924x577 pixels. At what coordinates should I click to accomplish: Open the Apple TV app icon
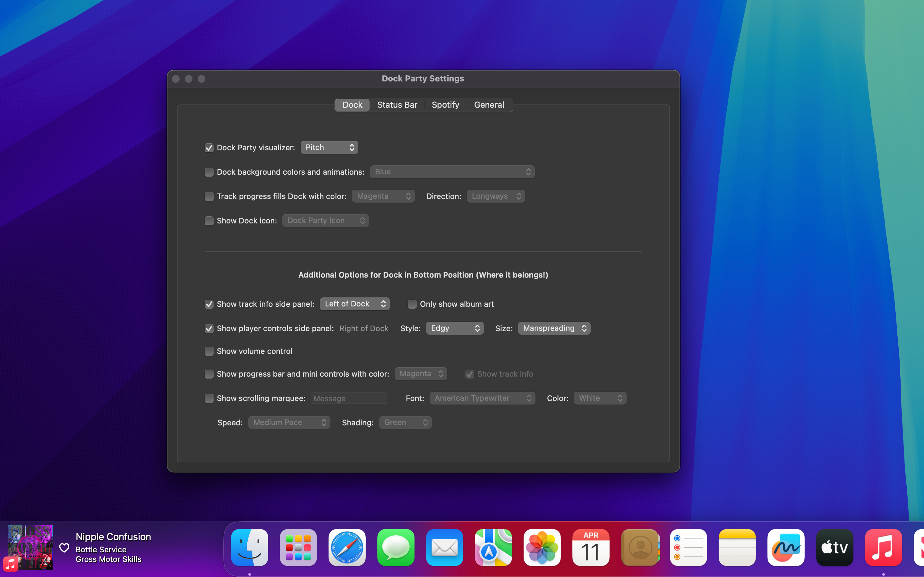(834, 547)
